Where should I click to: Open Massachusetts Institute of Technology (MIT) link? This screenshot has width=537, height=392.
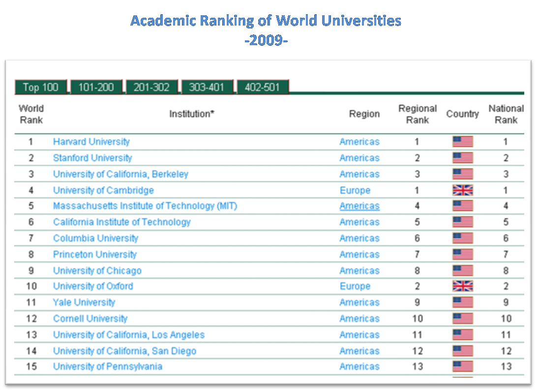(x=145, y=206)
